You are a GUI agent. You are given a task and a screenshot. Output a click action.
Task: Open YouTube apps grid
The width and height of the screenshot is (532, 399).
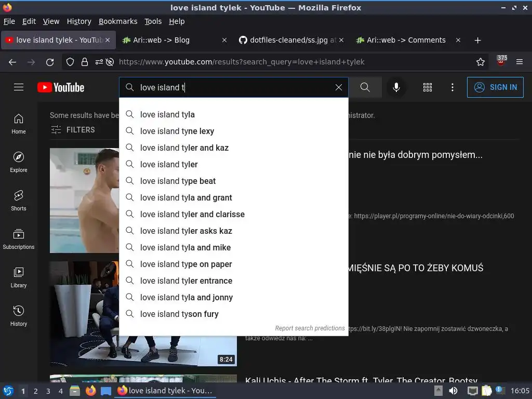click(x=428, y=87)
